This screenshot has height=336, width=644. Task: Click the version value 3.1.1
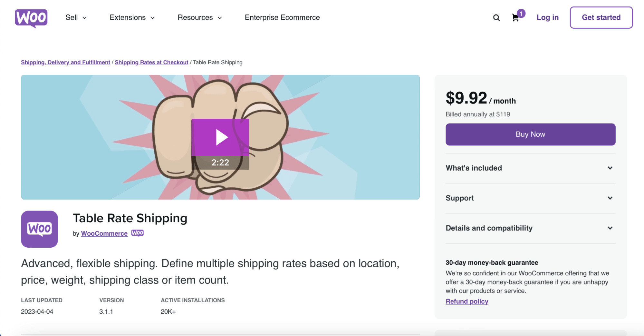coord(106,312)
